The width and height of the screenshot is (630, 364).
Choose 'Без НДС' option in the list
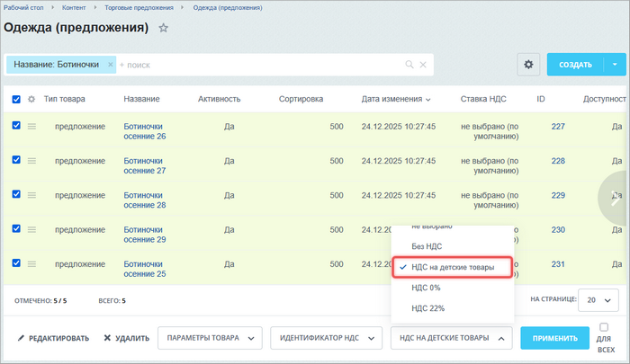pos(427,245)
